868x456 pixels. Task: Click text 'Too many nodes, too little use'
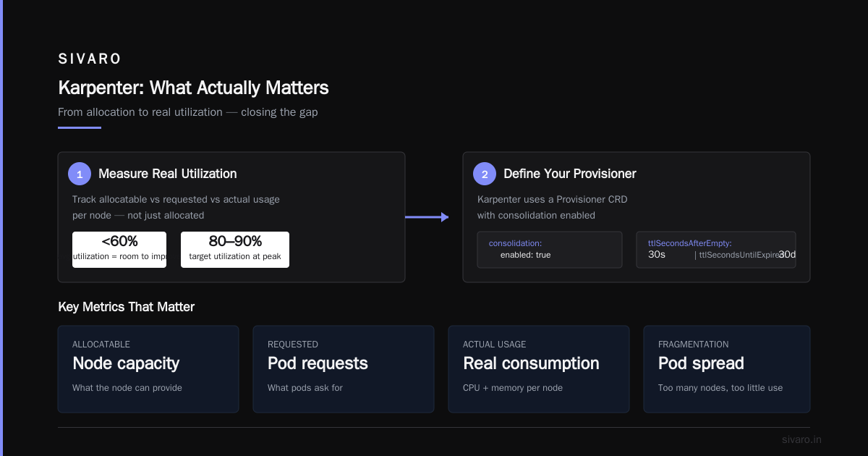(x=720, y=388)
